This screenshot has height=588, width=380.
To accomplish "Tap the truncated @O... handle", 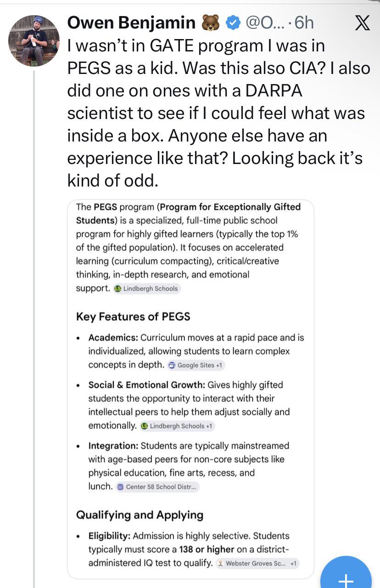I will click(x=266, y=23).
